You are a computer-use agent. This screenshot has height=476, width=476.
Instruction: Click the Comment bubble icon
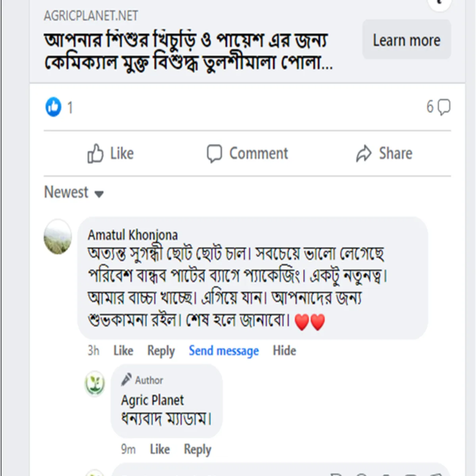(x=214, y=153)
